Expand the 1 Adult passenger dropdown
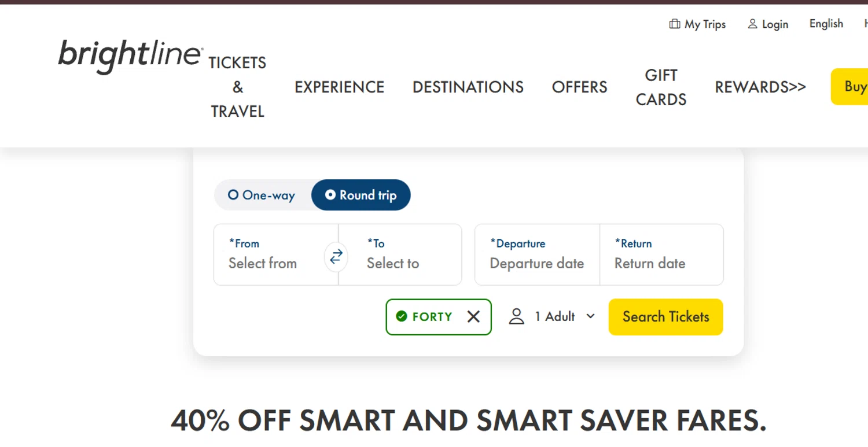Screen dimensions: 868x447 (590, 316)
